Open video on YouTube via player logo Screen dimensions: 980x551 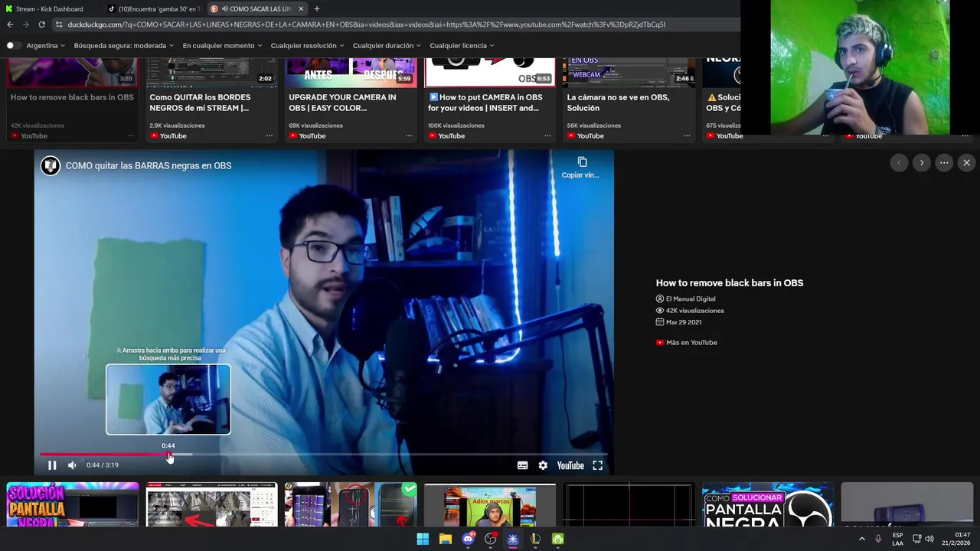570,465
